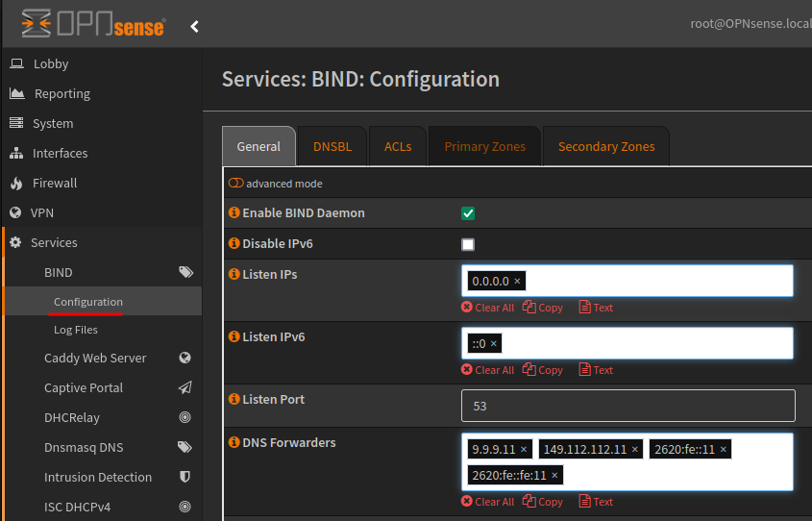Show help info for Listen IPv6
The image size is (812, 521).
(234, 336)
